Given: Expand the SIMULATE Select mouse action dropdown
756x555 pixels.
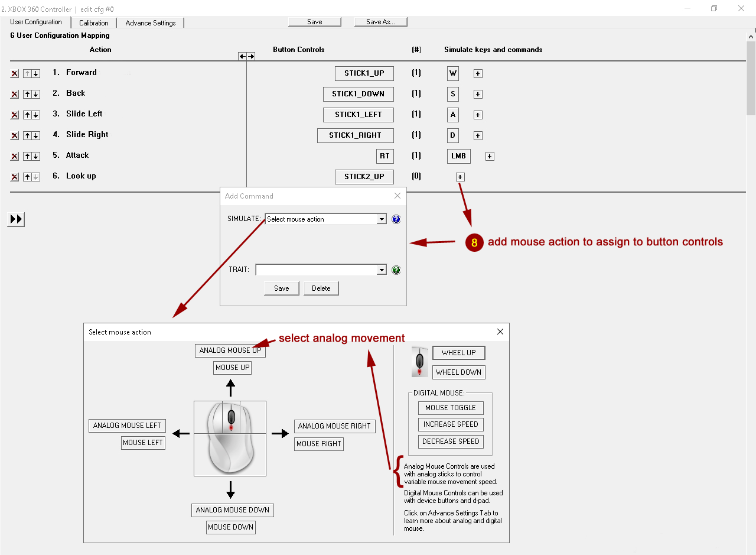Looking at the screenshot, I should coord(382,219).
